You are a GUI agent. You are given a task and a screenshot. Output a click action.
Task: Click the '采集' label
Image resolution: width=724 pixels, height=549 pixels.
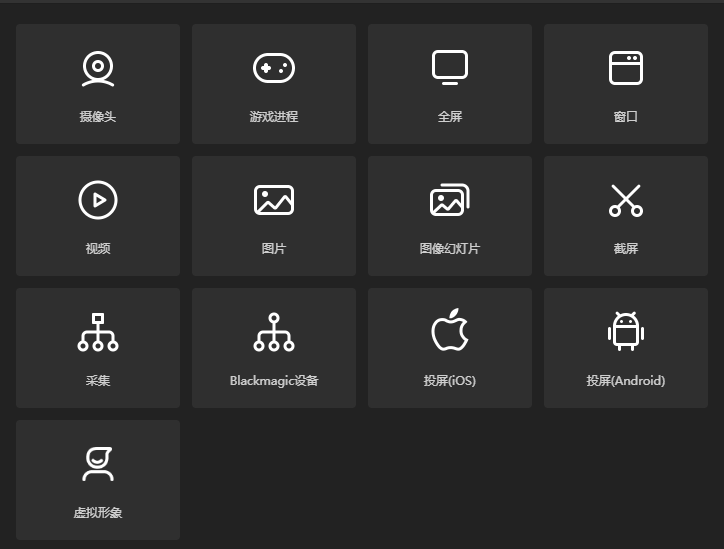[98, 381]
